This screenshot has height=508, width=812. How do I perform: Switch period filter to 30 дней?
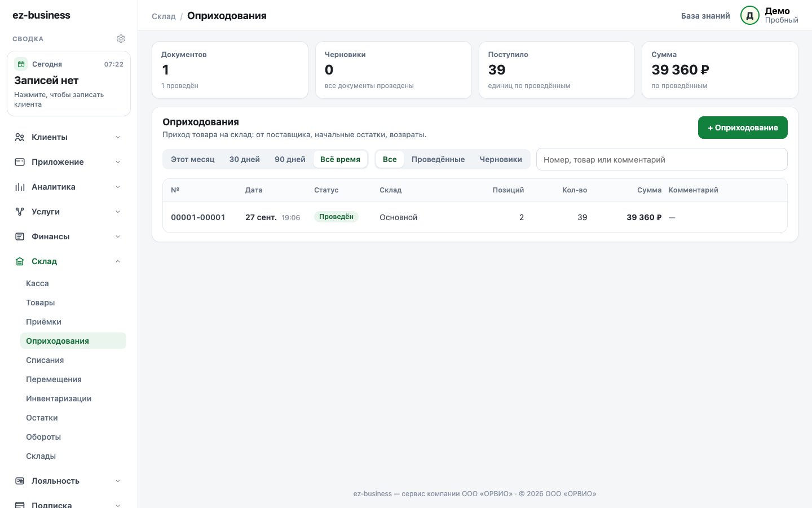245,159
